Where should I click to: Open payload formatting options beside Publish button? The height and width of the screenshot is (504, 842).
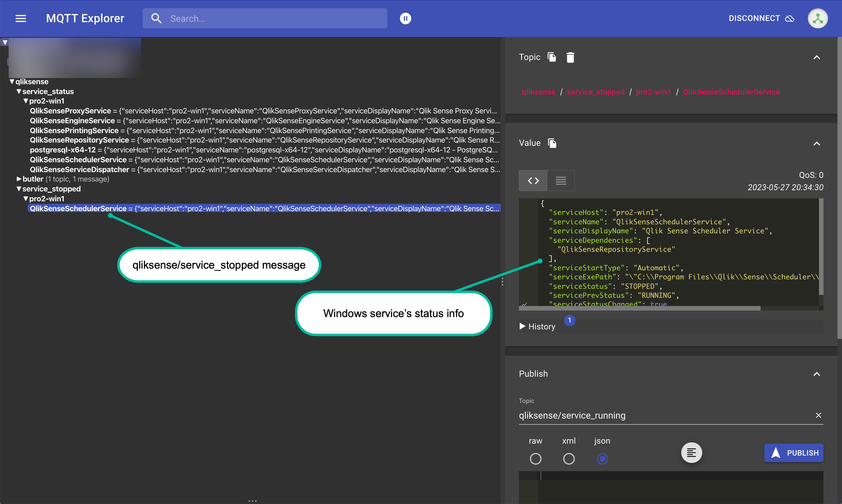click(691, 453)
